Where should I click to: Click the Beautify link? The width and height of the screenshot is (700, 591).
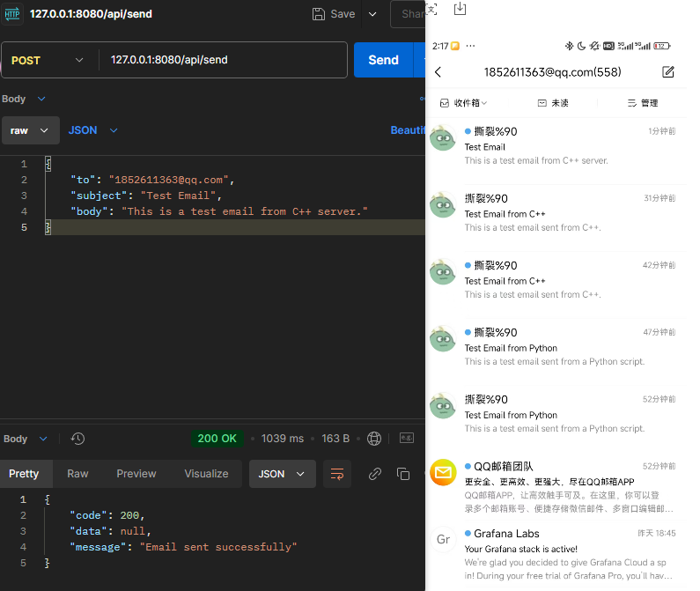tap(408, 130)
